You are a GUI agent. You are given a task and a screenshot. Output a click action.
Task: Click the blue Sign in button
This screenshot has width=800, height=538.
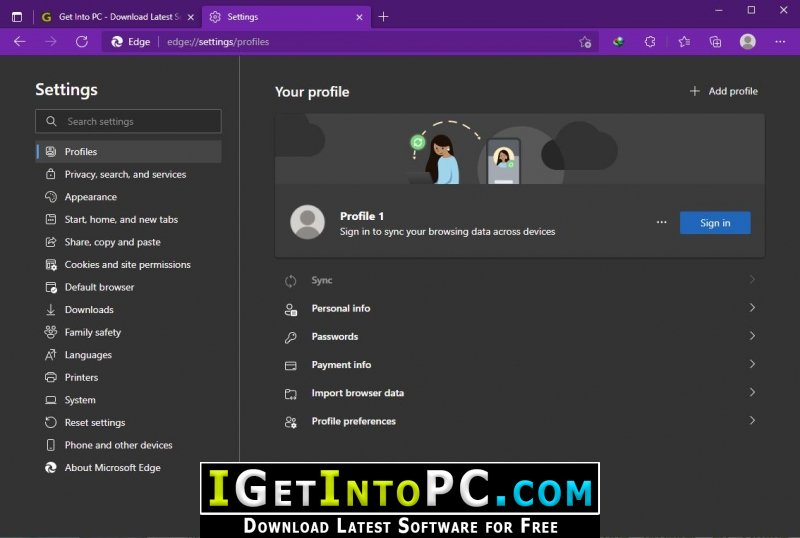point(715,223)
